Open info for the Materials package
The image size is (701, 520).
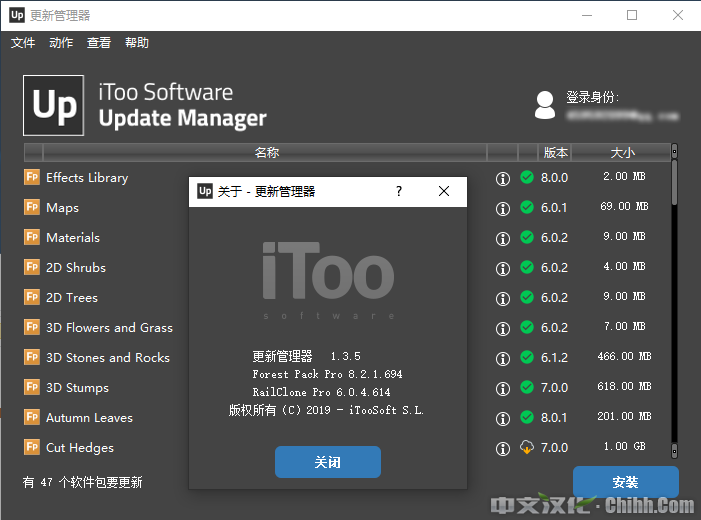pos(503,238)
